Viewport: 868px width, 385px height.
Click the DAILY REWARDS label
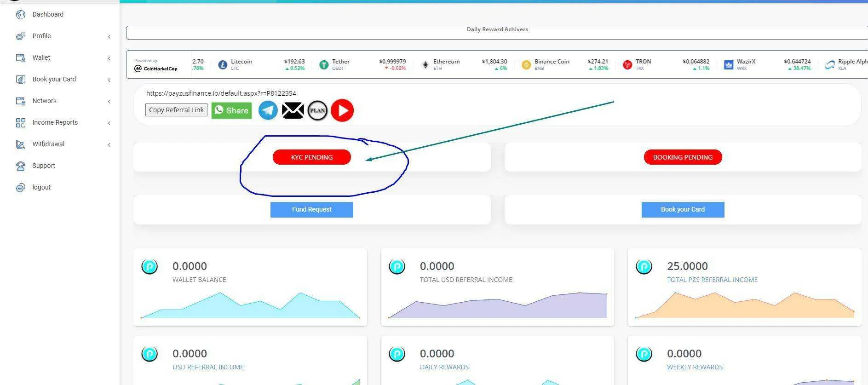(x=444, y=367)
